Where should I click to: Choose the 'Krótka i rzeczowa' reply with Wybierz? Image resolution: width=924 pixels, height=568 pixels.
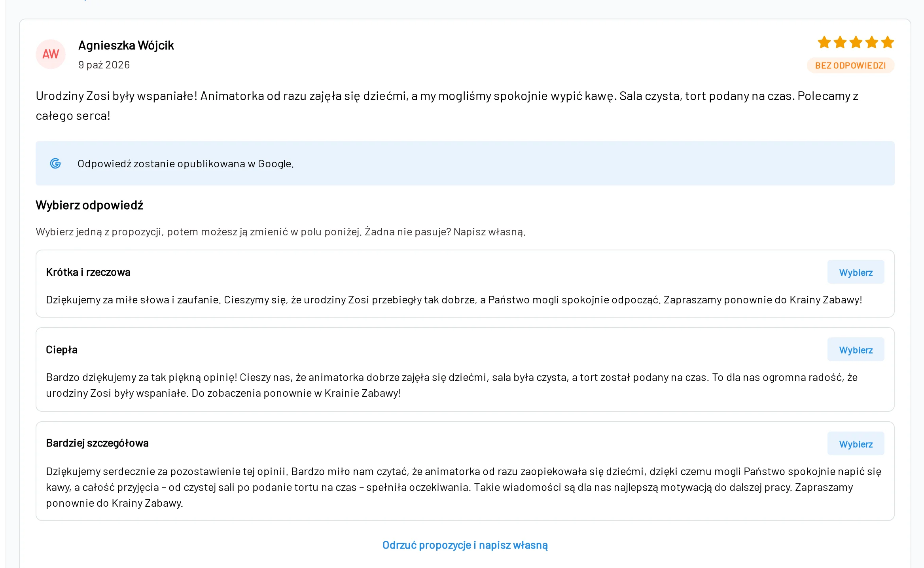tap(856, 272)
